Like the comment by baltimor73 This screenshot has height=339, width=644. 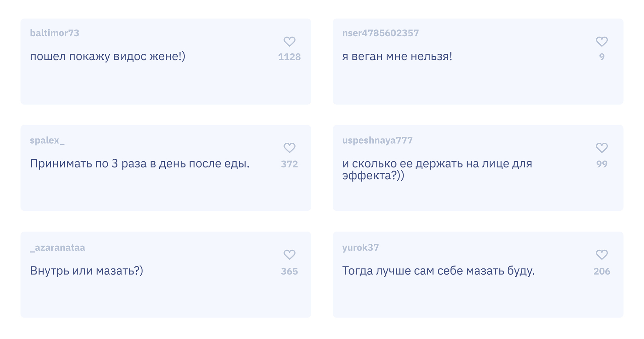[289, 42]
